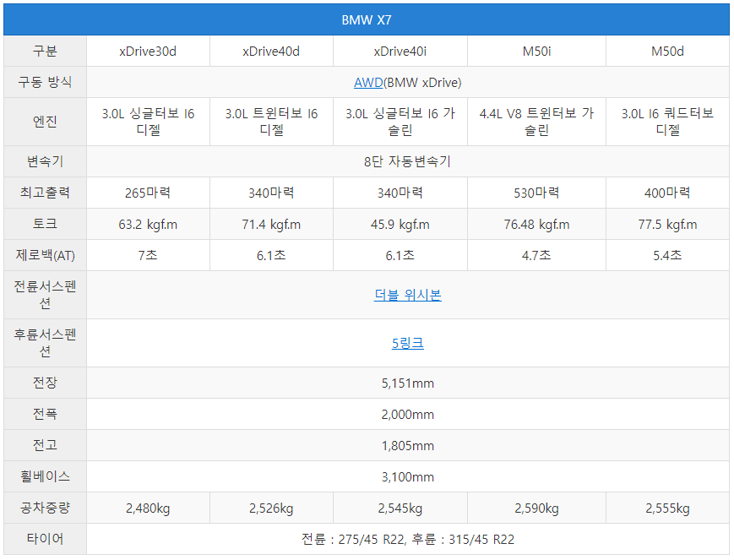The height and width of the screenshot is (560, 734).
Task: Select the 45.9 kgf.m torque cell
Action: (400, 225)
